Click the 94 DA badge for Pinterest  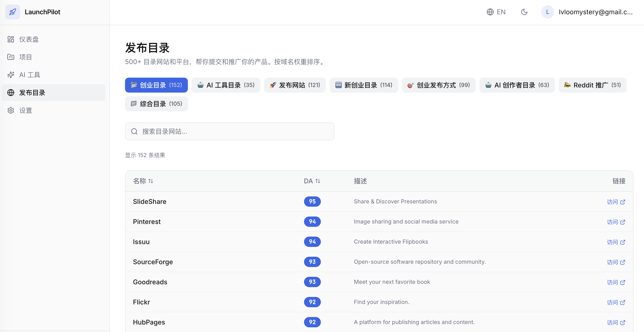(312, 222)
